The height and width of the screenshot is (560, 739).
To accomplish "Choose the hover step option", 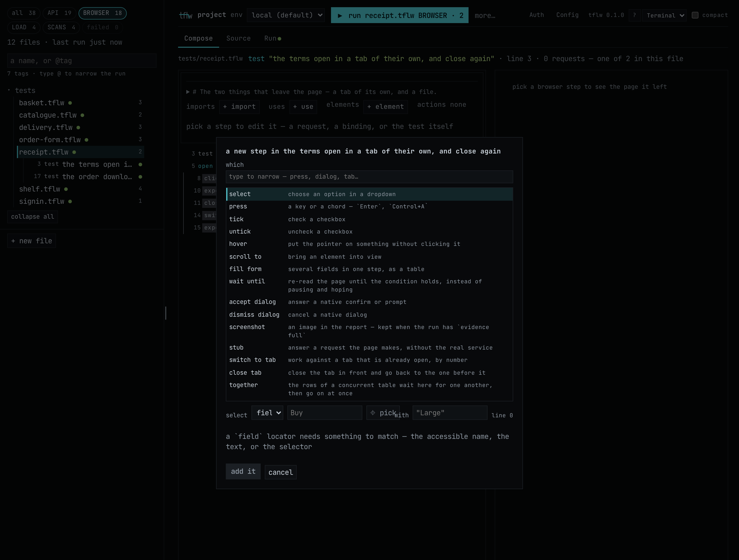I will click(x=369, y=244).
